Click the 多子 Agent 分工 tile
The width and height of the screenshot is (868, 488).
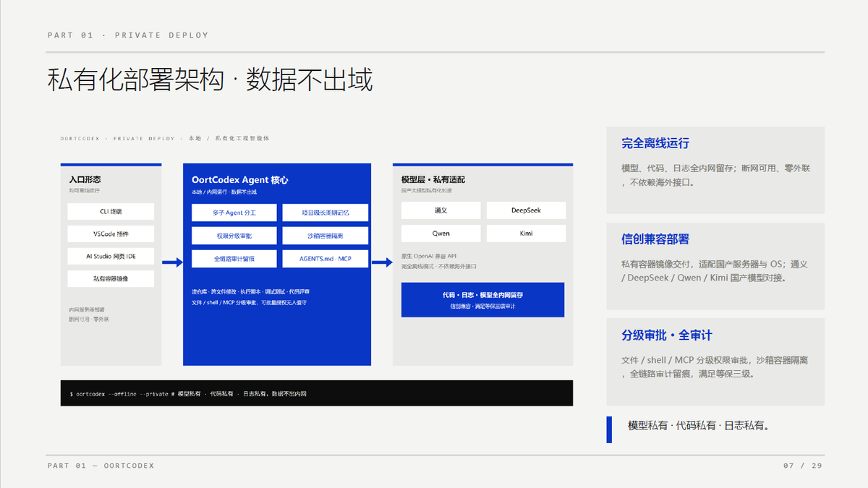[x=234, y=213]
